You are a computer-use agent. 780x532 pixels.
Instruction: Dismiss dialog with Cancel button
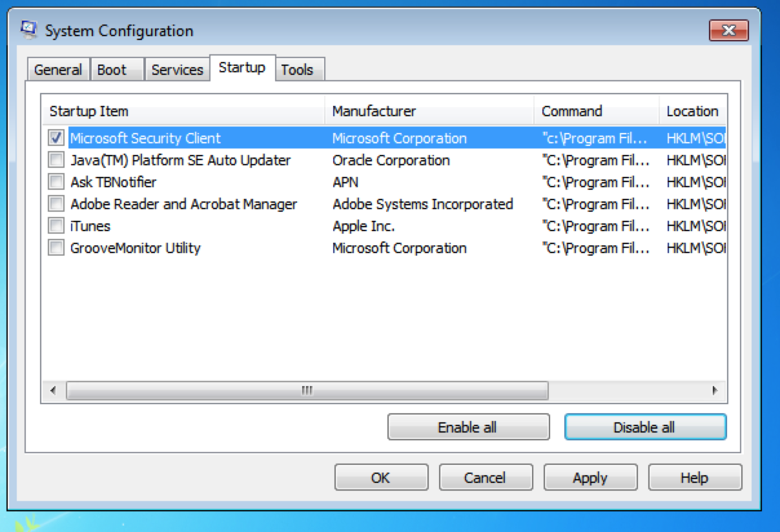pos(485,478)
